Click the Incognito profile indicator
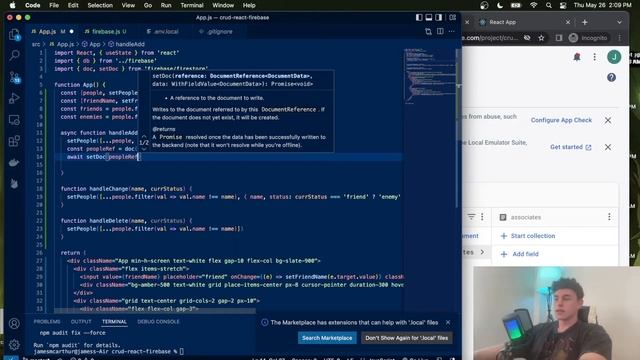This screenshot has height=360, width=640. [x=588, y=38]
